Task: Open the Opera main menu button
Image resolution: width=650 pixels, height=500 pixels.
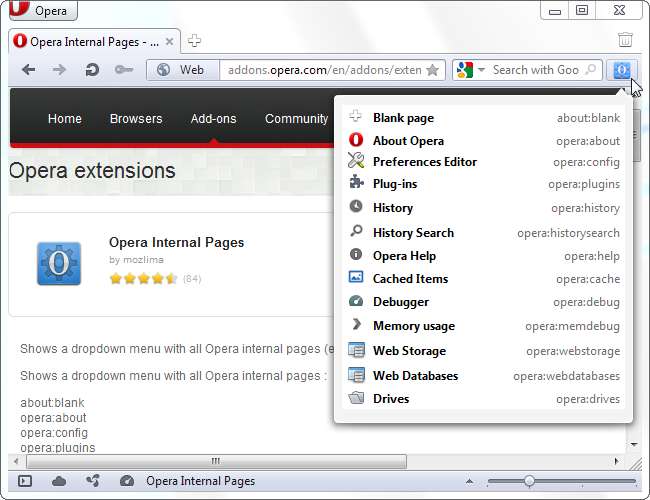Action: (43, 10)
